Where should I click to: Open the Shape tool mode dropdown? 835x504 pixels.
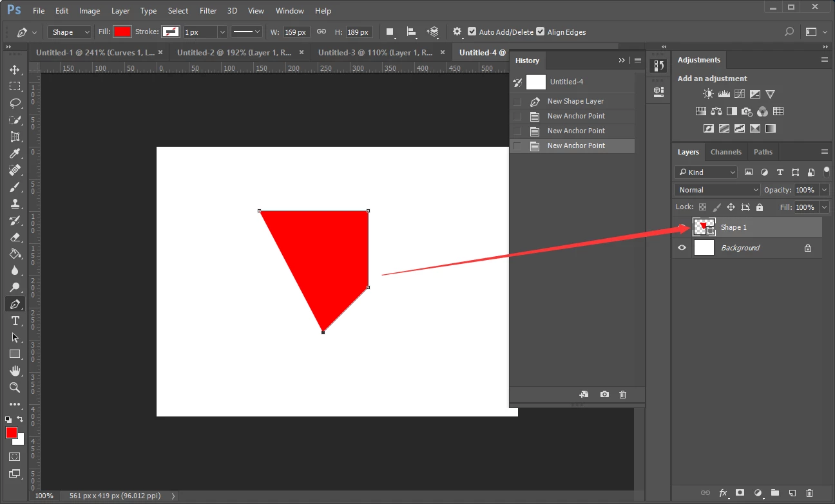(70, 32)
